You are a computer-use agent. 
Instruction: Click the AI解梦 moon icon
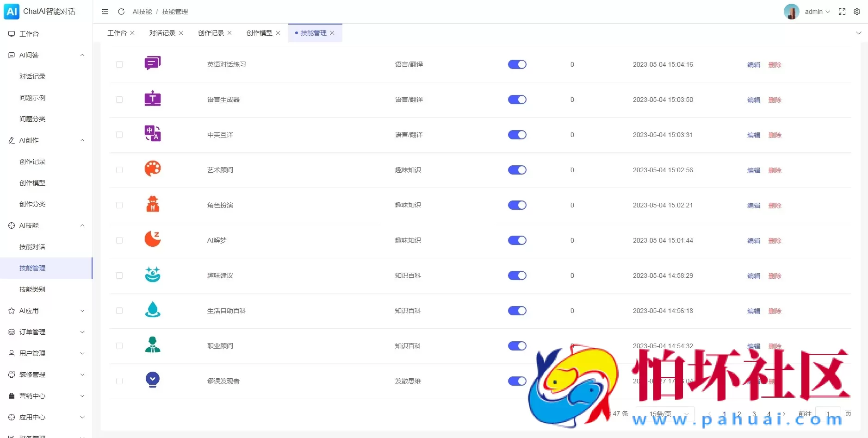152,240
